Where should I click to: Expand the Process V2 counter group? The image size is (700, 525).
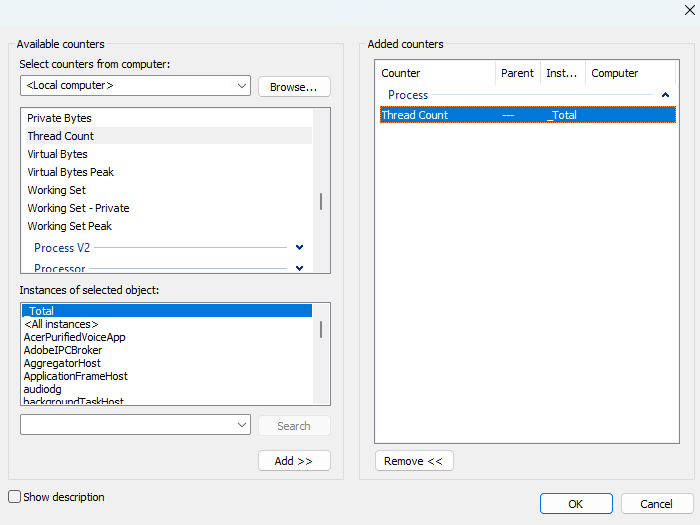point(299,247)
